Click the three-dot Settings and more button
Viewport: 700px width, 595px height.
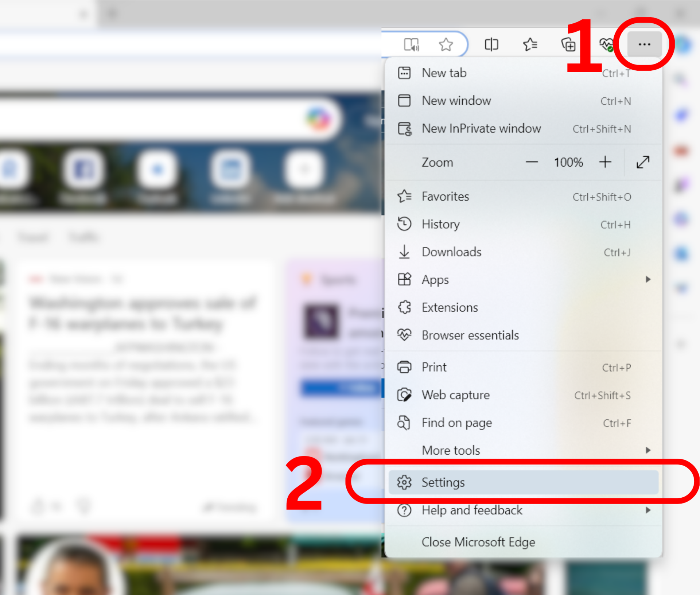click(644, 44)
